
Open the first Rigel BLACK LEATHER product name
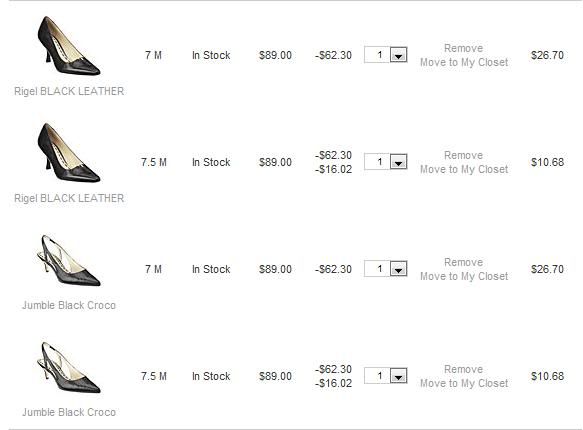coord(69,91)
